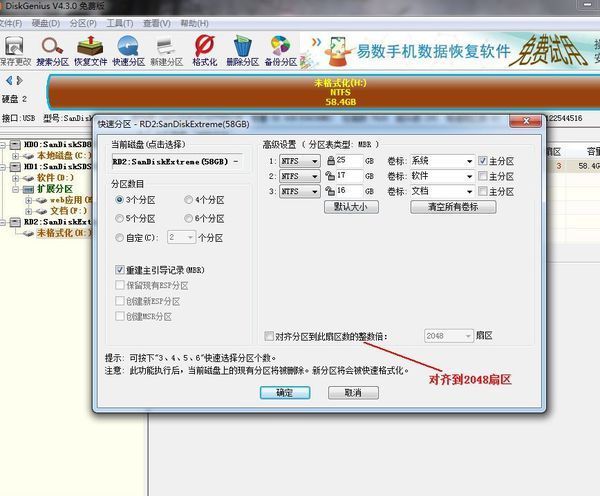This screenshot has width=600, height=496.
Task: Click Clear All Labels (清空所有卷标) button
Action: (453, 207)
